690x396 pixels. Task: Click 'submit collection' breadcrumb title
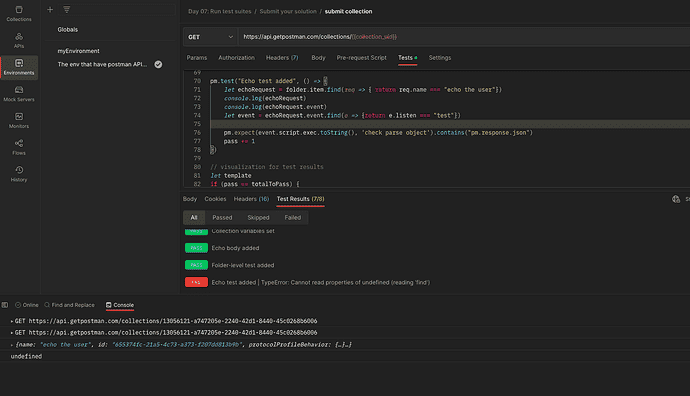(x=349, y=11)
